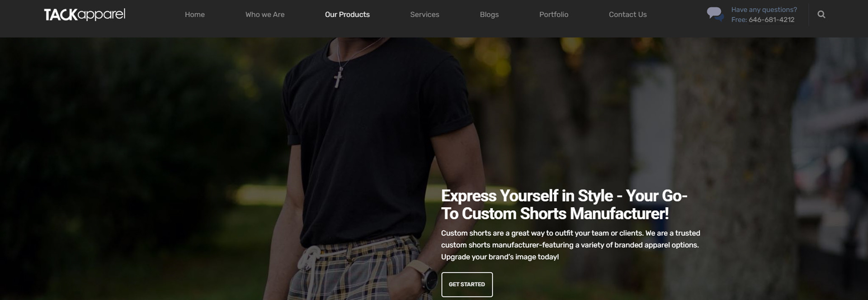Screen dimensions: 868x300
Task: Click the Have any questions? text
Action: point(764,10)
